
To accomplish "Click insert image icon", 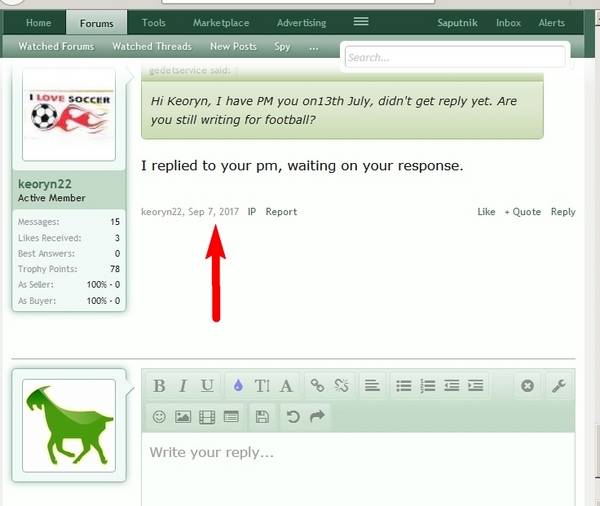I will coord(183,416).
